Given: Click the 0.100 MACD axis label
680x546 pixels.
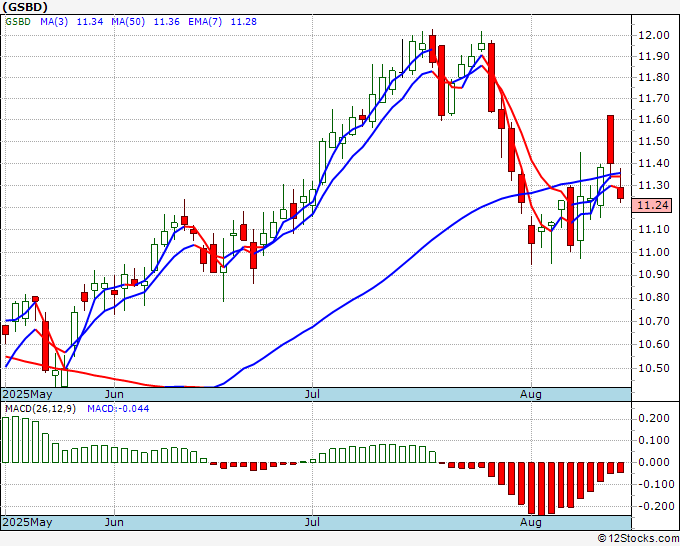Looking at the screenshot, I should [x=654, y=441].
